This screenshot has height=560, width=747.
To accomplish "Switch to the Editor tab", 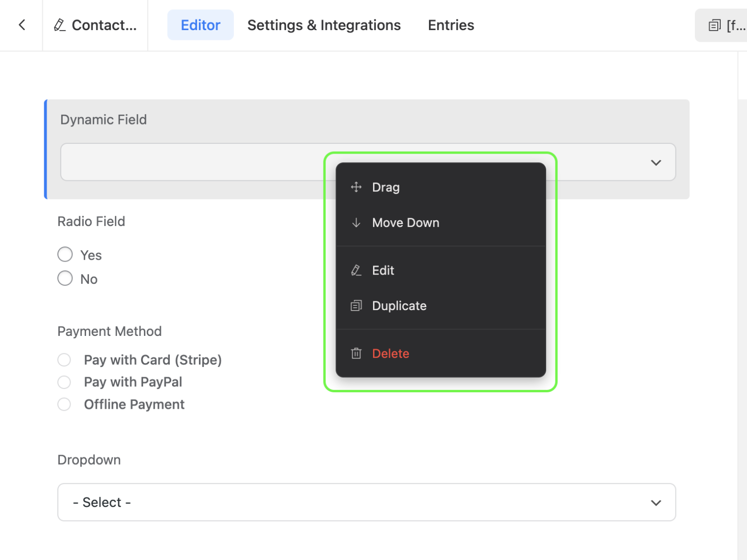I will (200, 25).
